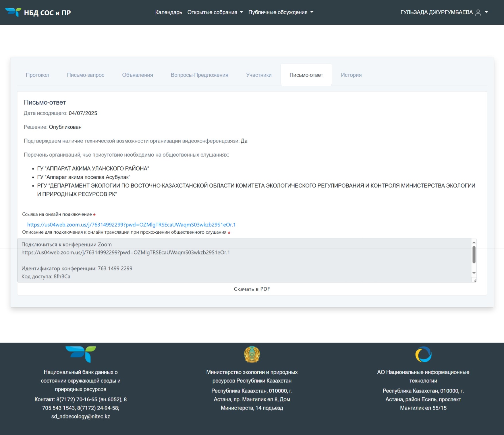Click the НБД СОС и ПР header logo

(x=38, y=12)
